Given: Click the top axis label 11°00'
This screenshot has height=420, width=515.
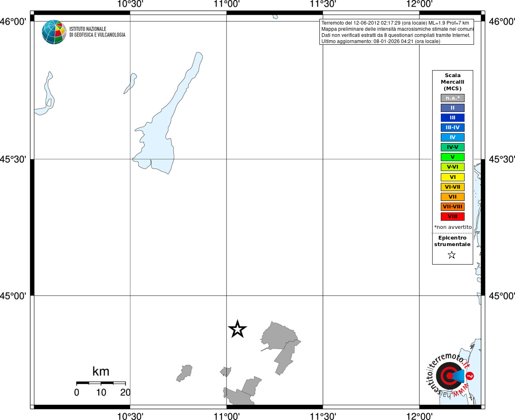Looking at the screenshot, I should coord(227,4).
